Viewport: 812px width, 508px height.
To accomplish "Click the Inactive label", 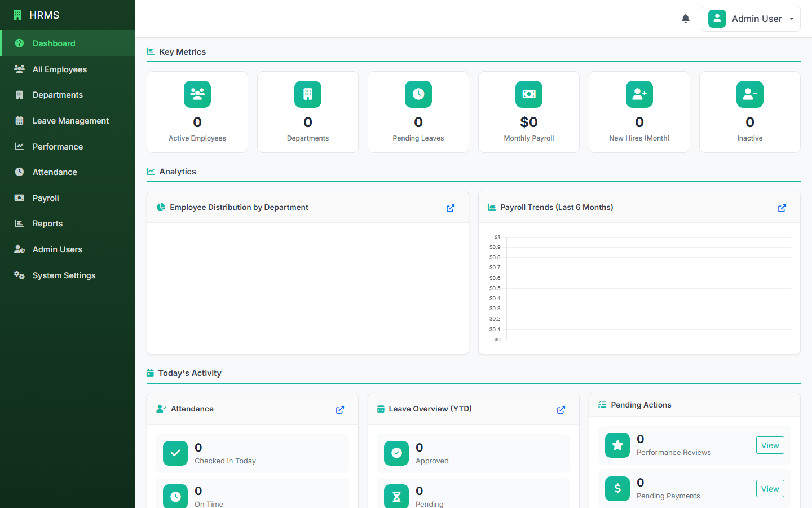I will 750,138.
